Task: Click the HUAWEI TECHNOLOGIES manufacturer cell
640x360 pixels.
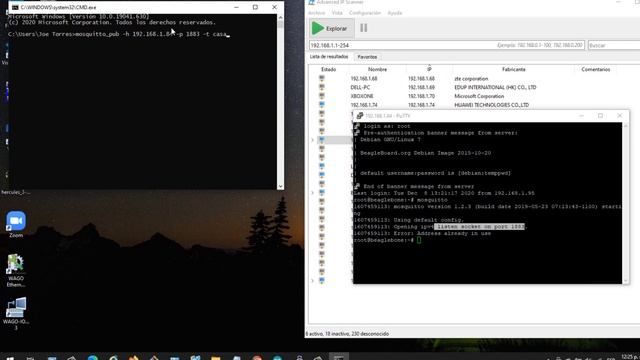Action: pos(491,105)
